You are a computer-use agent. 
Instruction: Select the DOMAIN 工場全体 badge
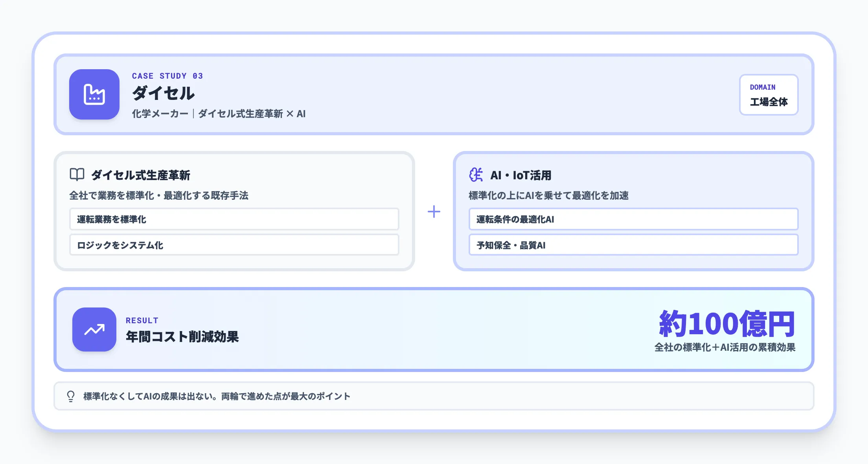pyautogui.click(x=769, y=95)
